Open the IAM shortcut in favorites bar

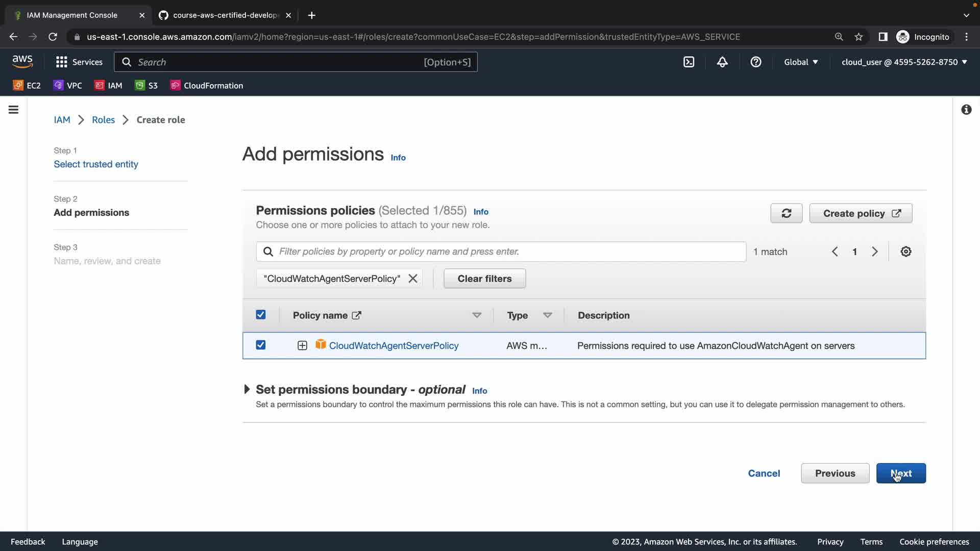coord(108,85)
